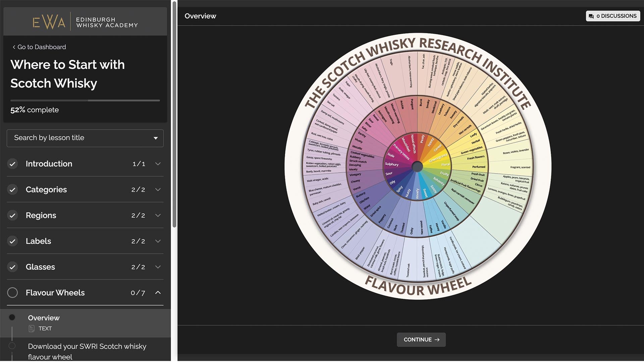The image size is (644, 362).
Task: Open Download your SWRI Scotch whisky flavour wheel lesson
Action: coord(87,352)
